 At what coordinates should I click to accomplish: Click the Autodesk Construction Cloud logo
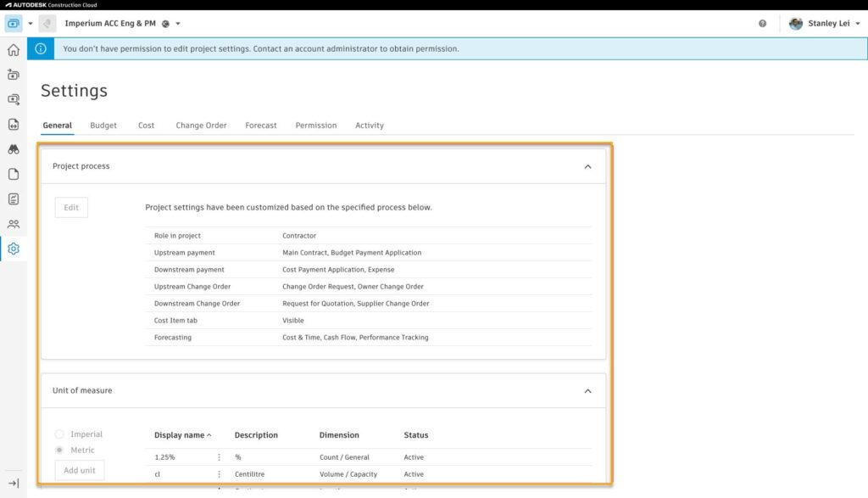[x=51, y=4]
